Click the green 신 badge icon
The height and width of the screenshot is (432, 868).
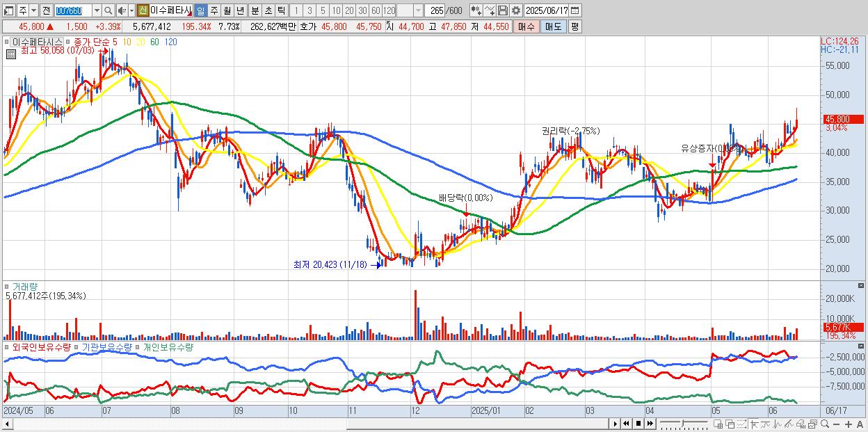(x=143, y=10)
